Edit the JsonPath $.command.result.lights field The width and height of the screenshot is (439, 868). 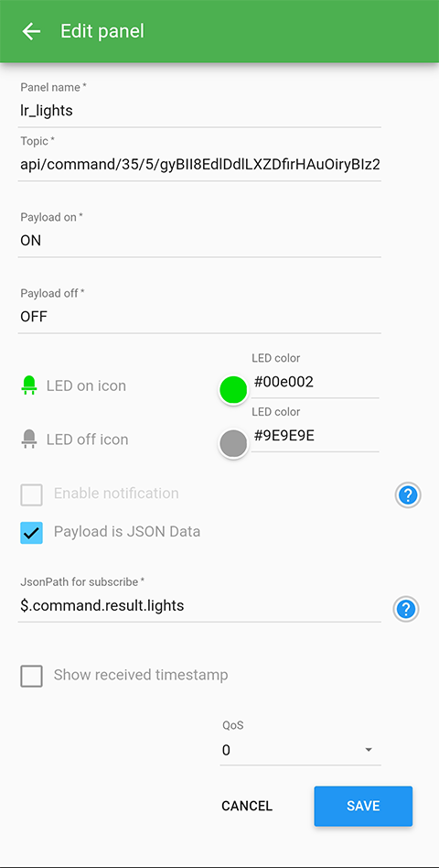tap(199, 606)
